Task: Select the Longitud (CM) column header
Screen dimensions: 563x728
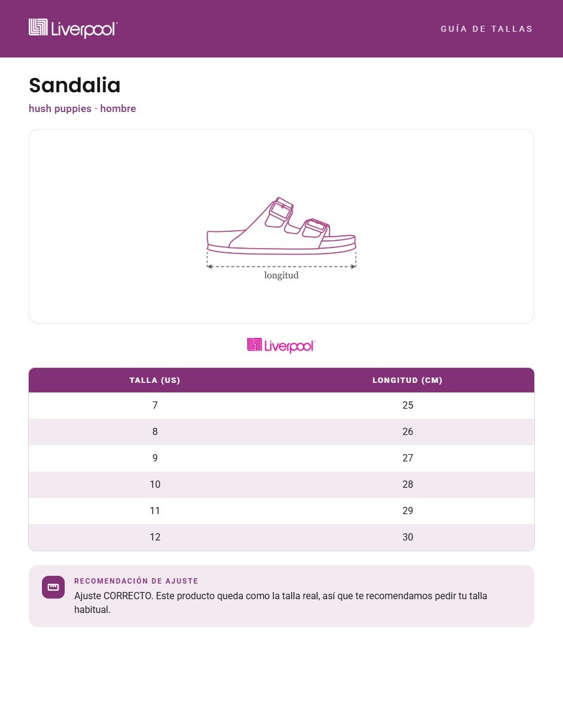Action: (408, 380)
